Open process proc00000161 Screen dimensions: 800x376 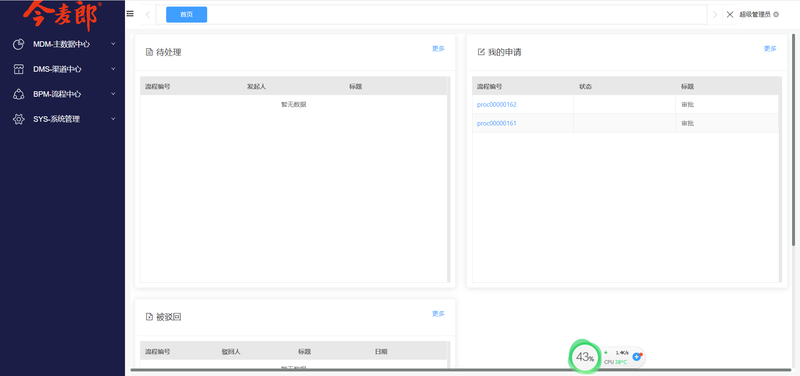(x=496, y=123)
